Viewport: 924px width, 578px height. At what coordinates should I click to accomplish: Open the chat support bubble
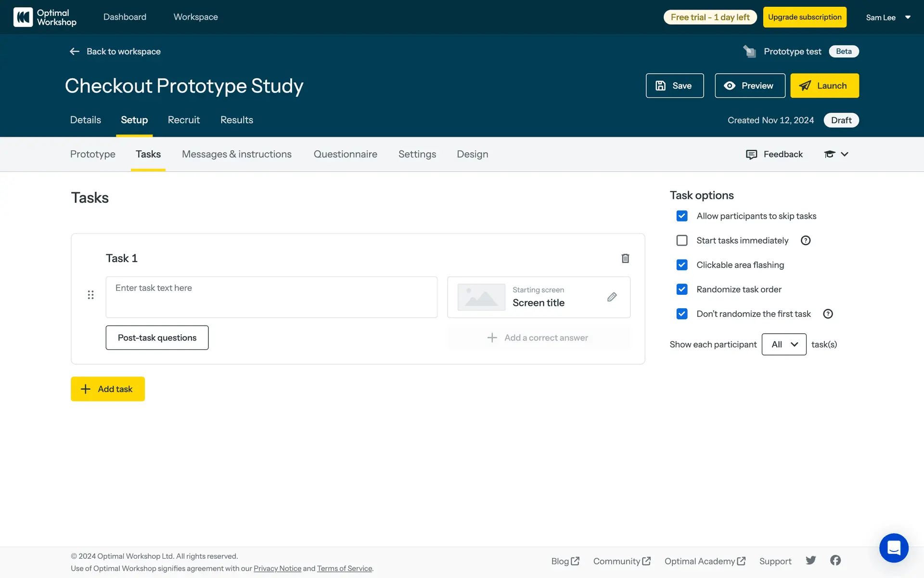tap(893, 548)
